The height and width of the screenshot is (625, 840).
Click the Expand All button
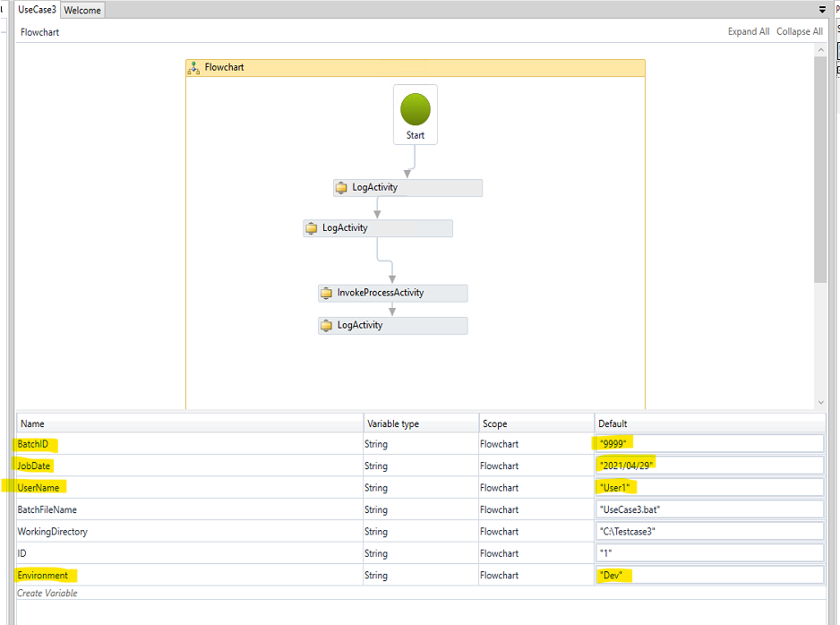coord(748,31)
